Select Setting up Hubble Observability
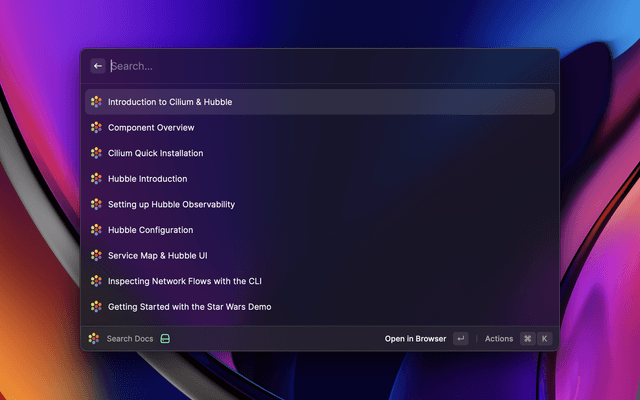640x400 pixels. pyautogui.click(x=171, y=204)
